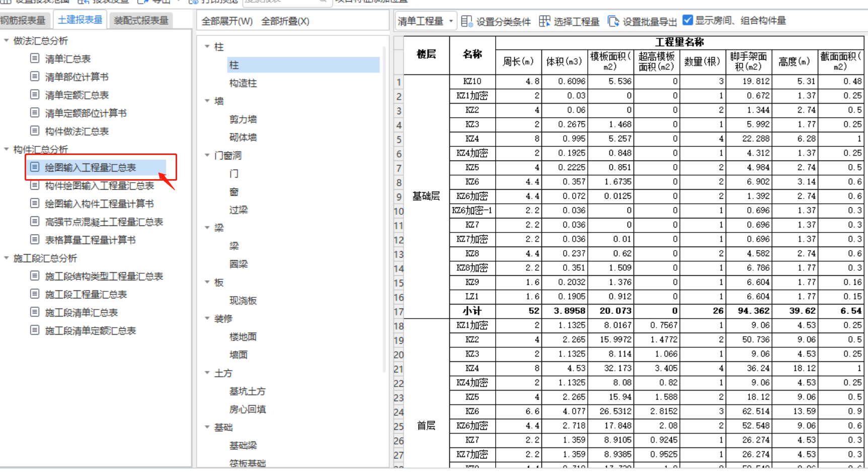868x472 pixels.
Task: Click the 小计 subtotal row label
Action: pos(472,311)
